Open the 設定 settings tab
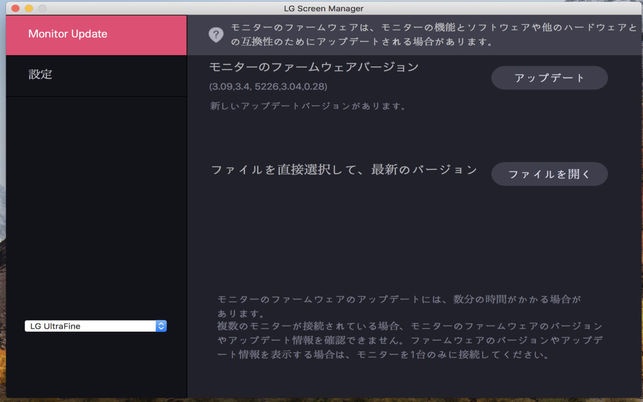The height and width of the screenshot is (402, 643). click(x=96, y=75)
